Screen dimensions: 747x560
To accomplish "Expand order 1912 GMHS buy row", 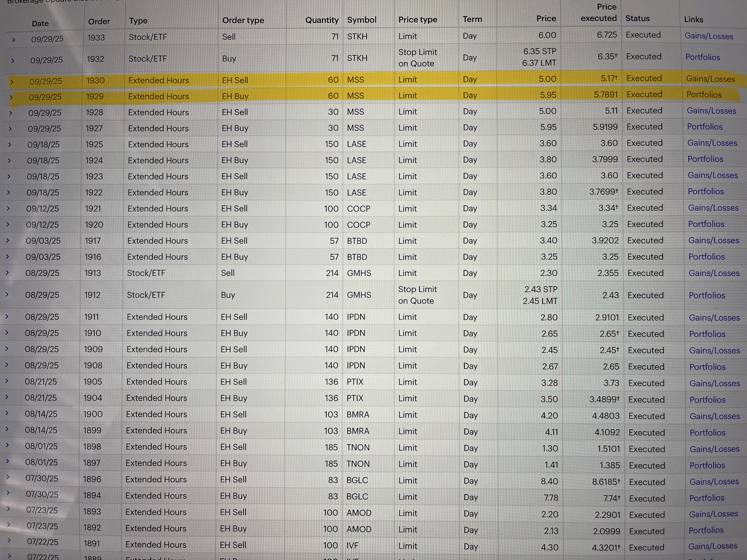I will pos(7,295).
